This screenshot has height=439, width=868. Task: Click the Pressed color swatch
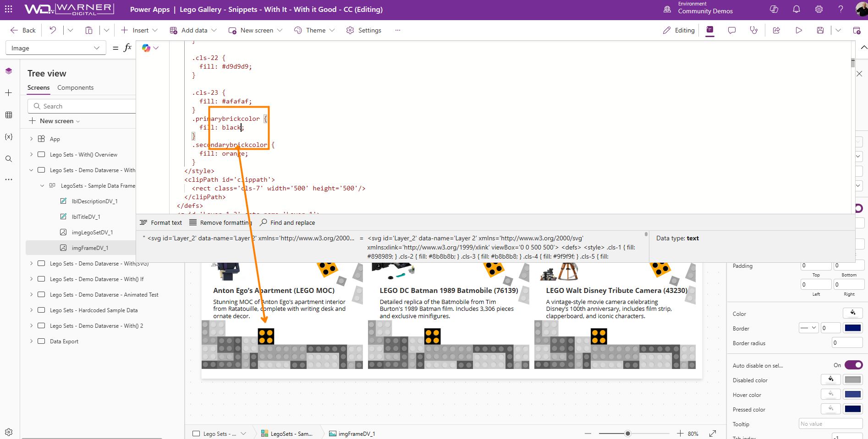(x=853, y=409)
